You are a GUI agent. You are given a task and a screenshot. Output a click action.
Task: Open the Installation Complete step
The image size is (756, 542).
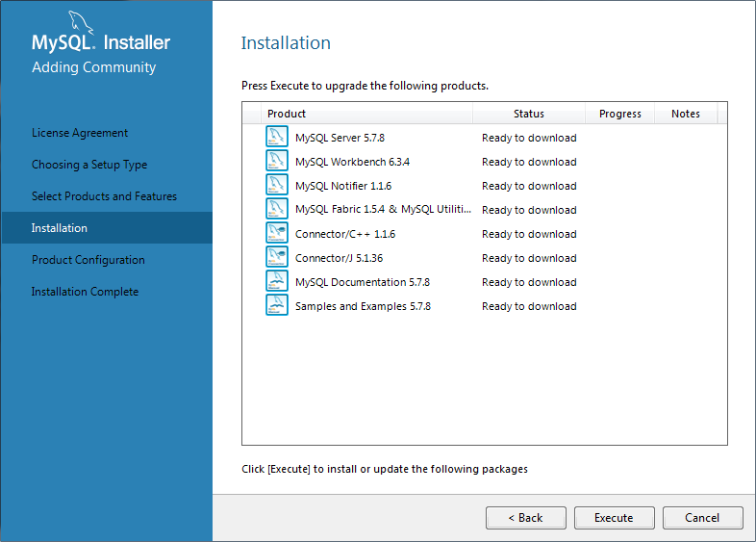tap(85, 292)
